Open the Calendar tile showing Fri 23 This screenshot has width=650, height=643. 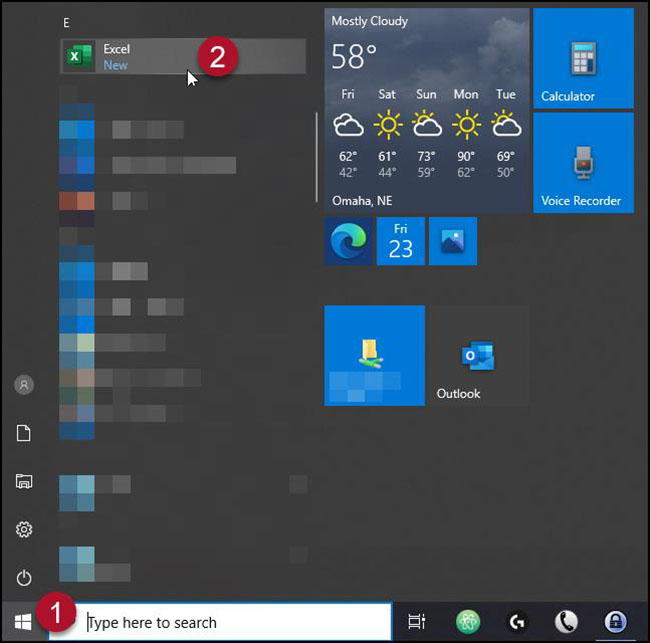(400, 241)
